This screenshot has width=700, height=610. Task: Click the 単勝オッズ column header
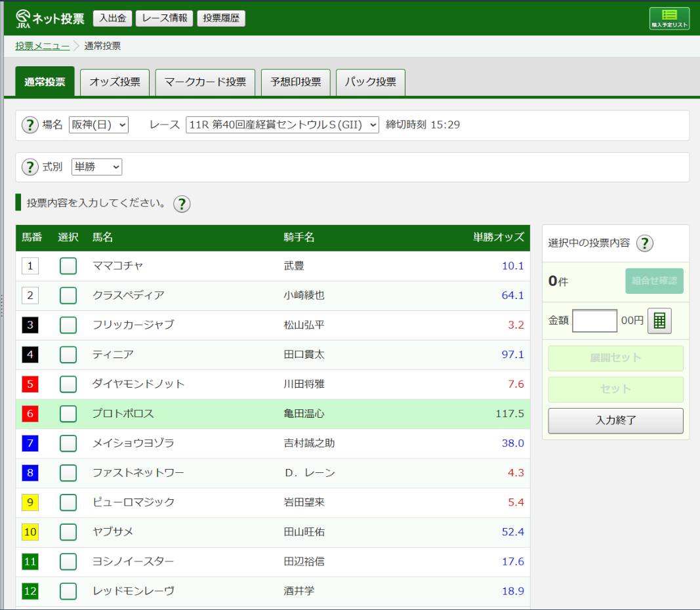(x=499, y=237)
